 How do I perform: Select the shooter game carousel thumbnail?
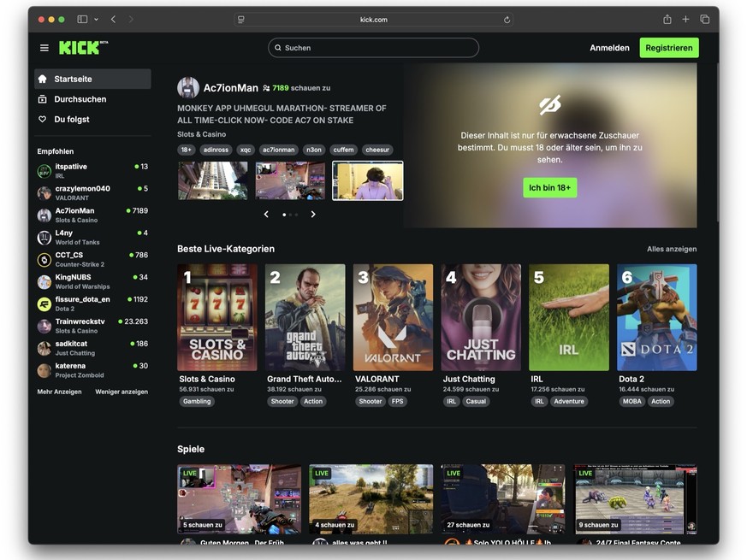pyautogui.click(x=290, y=180)
